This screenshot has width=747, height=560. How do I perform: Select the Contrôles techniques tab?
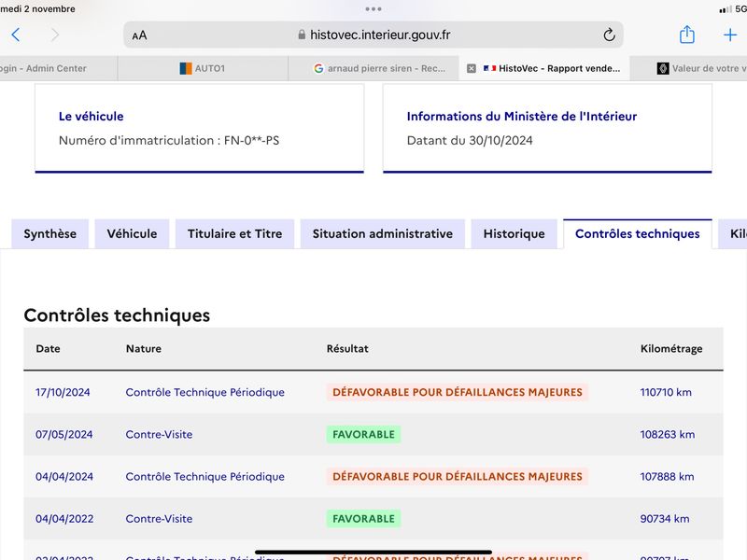638,234
